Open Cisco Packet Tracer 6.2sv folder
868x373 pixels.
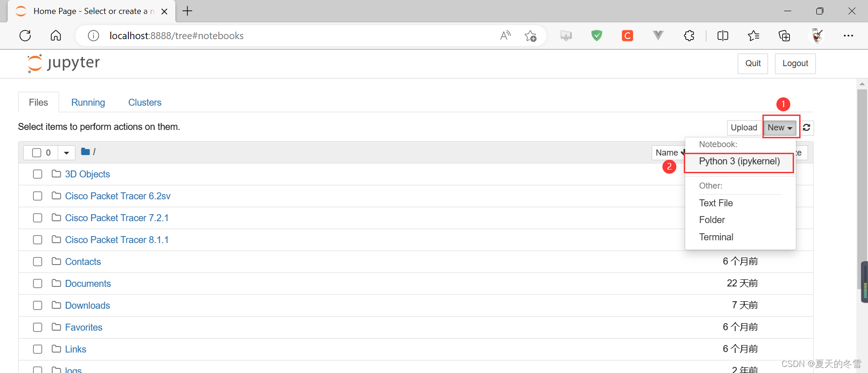click(x=118, y=196)
